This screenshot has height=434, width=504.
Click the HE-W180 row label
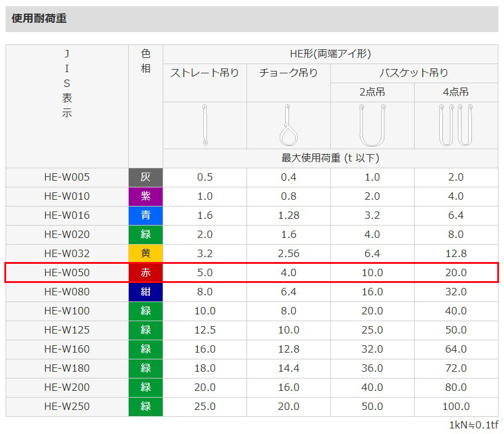pyautogui.click(x=67, y=369)
